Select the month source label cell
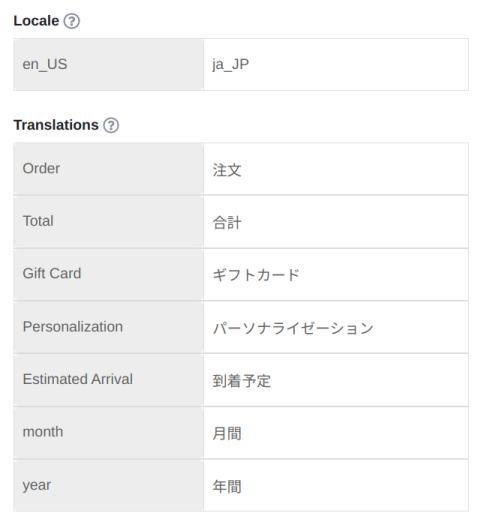This screenshot has height=522, width=481. tap(108, 433)
